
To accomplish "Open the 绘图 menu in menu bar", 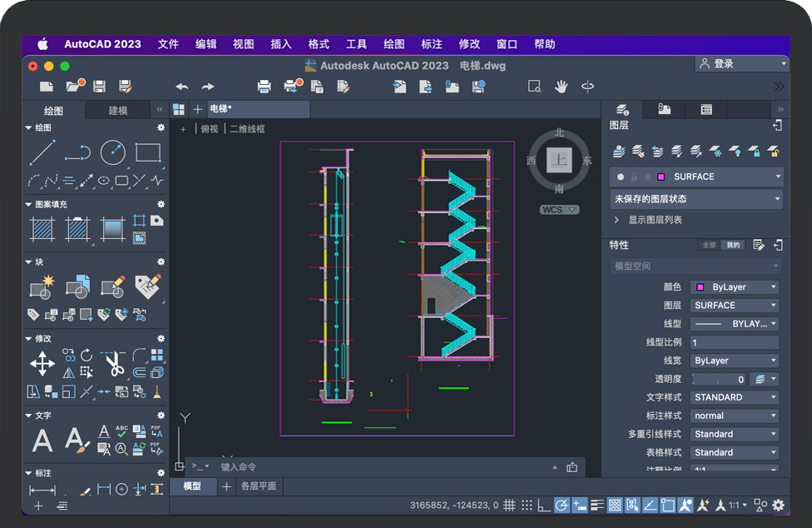I will (x=394, y=44).
